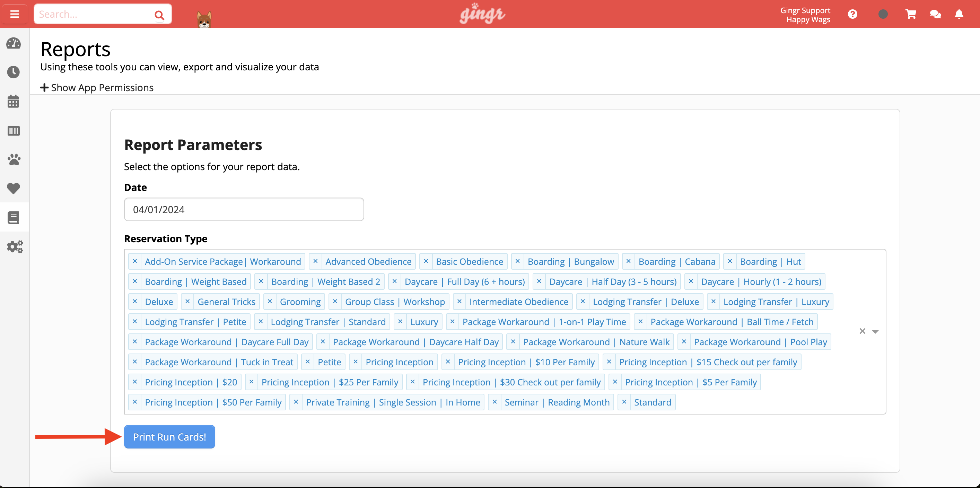Open the calendar sidebar icon
Screen dimensions: 980x488
(14, 101)
